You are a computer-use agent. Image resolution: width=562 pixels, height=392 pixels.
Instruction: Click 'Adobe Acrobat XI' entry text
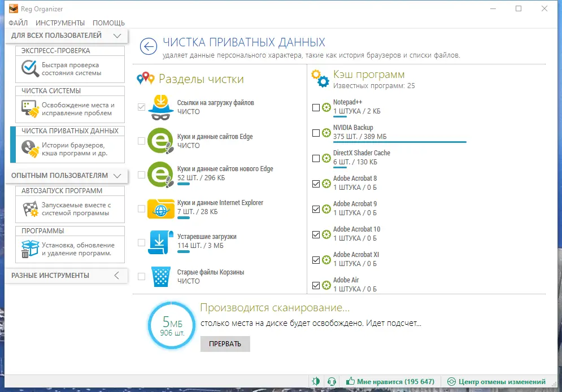(356, 255)
